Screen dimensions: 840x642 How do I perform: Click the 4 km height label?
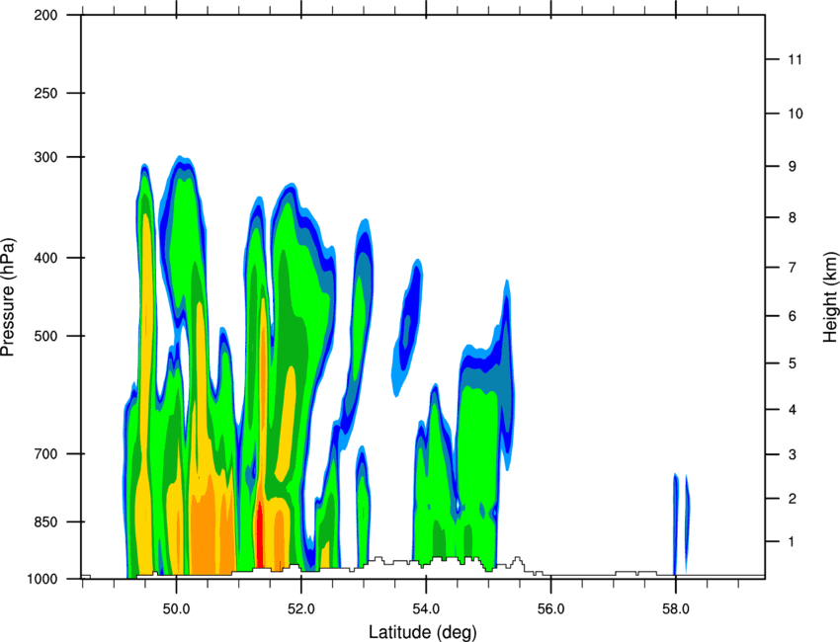coord(793,410)
